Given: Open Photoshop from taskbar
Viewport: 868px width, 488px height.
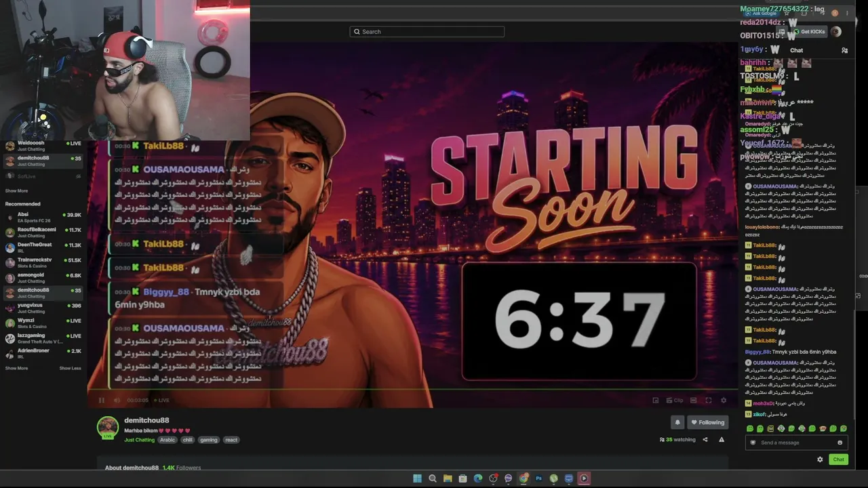Looking at the screenshot, I should coord(539,479).
